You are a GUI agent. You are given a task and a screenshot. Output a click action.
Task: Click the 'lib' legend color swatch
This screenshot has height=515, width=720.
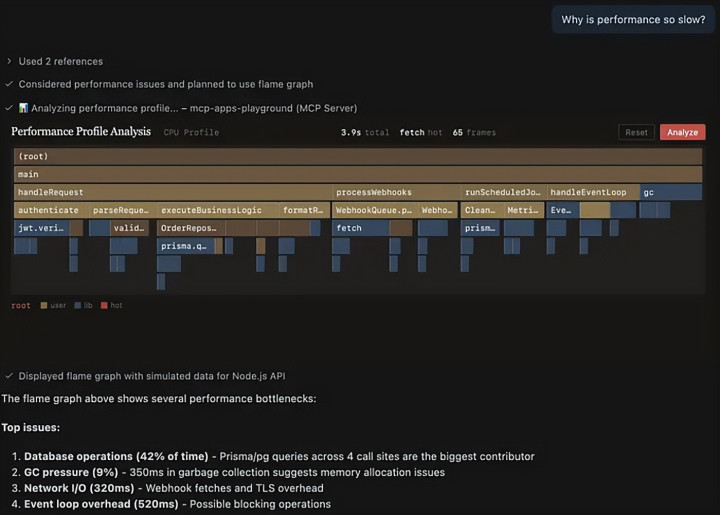tap(77, 305)
